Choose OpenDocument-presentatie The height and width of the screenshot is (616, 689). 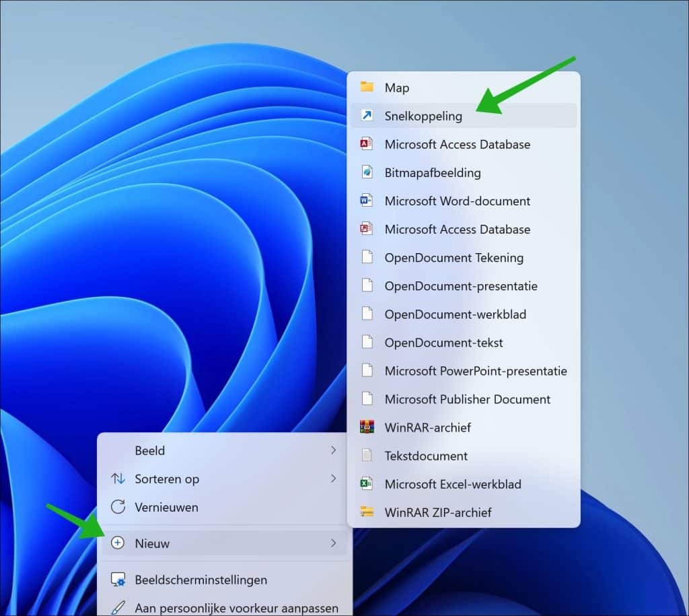point(464,286)
